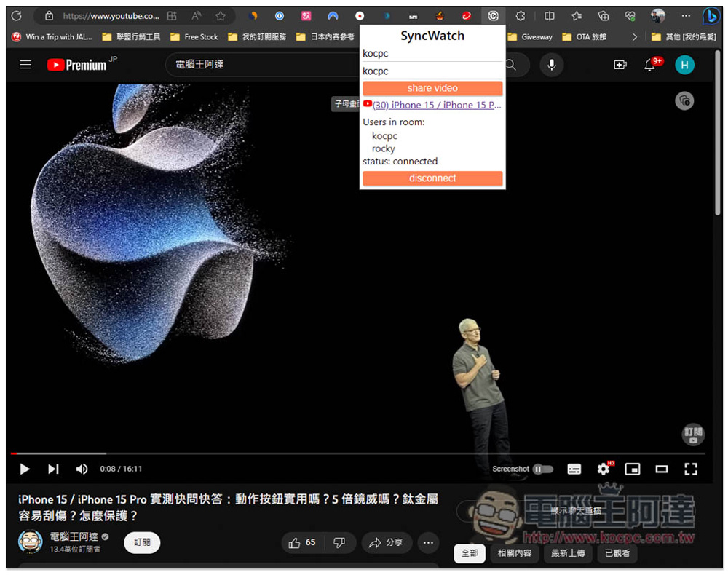
Task: Open the Collections icon
Action: [603, 16]
